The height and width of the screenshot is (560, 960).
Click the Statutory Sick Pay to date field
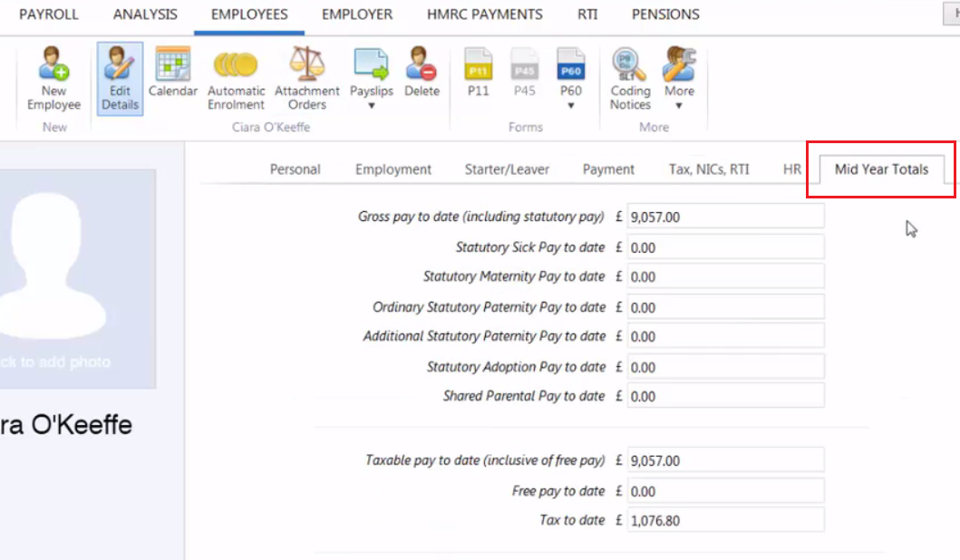click(x=725, y=247)
